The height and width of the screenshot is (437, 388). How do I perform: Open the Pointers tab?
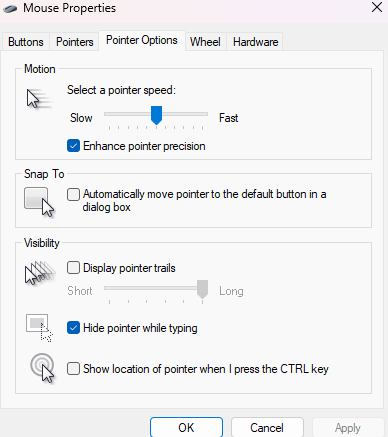pos(74,42)
